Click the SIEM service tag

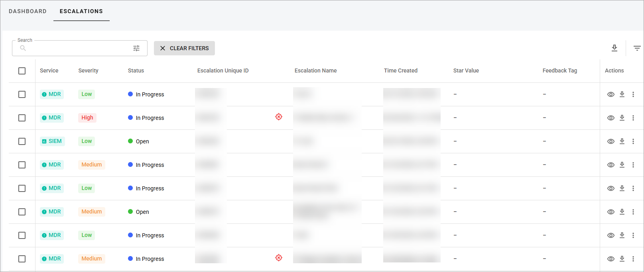click(52, 141)
